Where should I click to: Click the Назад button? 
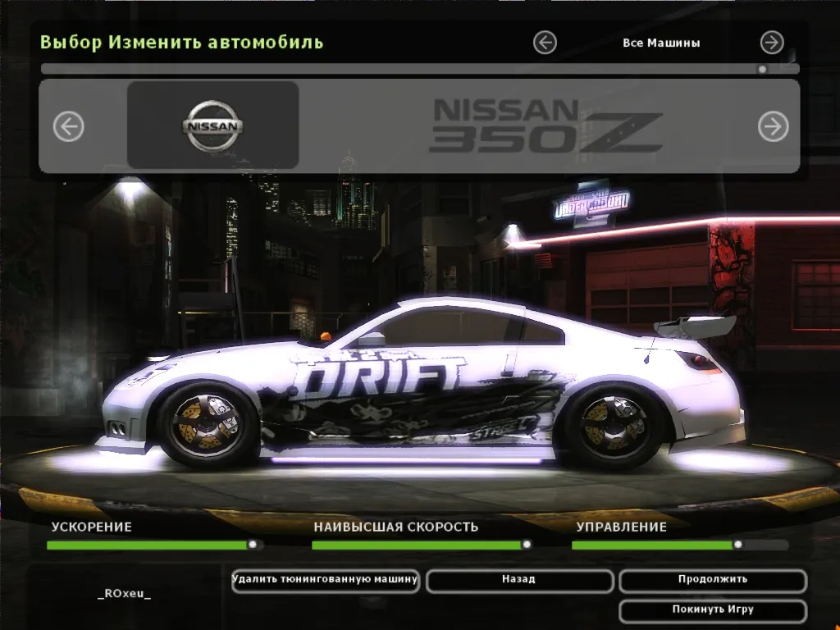[519, 581]
